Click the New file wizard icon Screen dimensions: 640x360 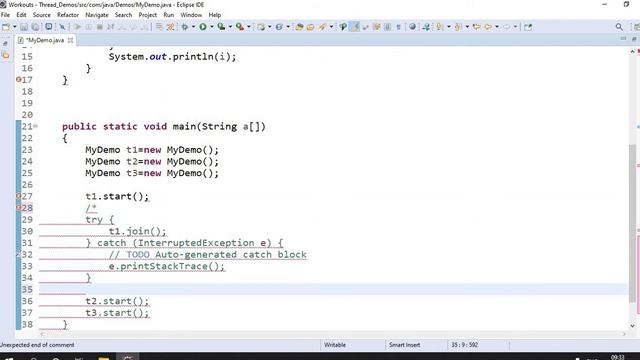click(x=6, y=27)
